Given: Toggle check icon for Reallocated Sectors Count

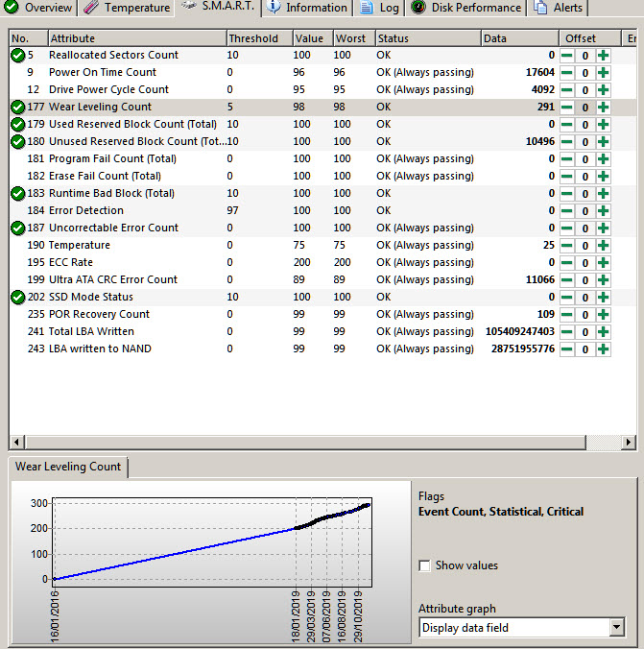Looking at the screenshot, I should tap(18, 55).
